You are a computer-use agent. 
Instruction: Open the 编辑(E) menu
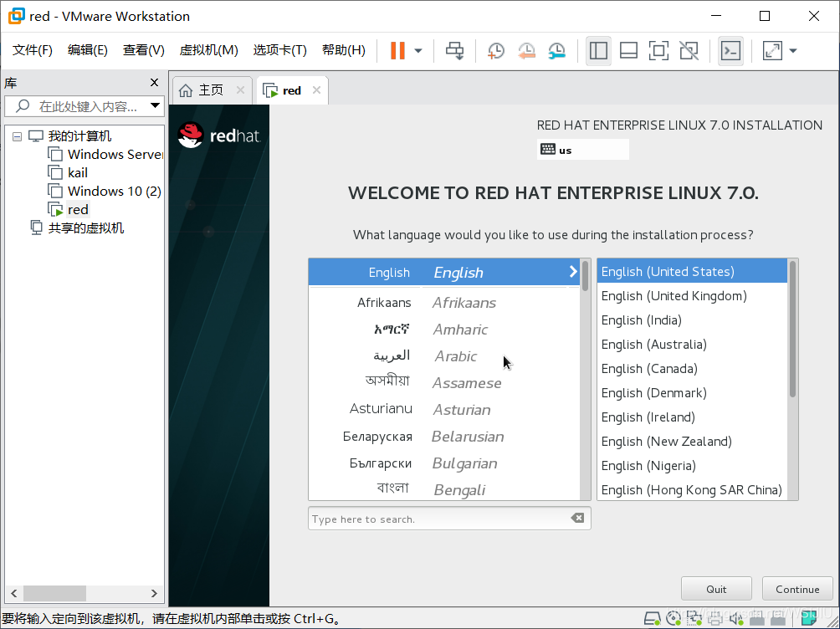87,50
